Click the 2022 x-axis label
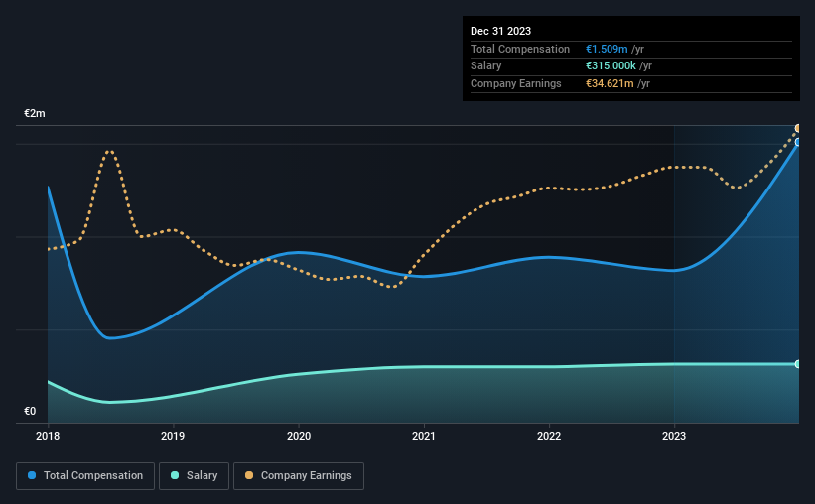Image resolution: width=815 pixels, height=504 pixels. [x=549, y=436]
